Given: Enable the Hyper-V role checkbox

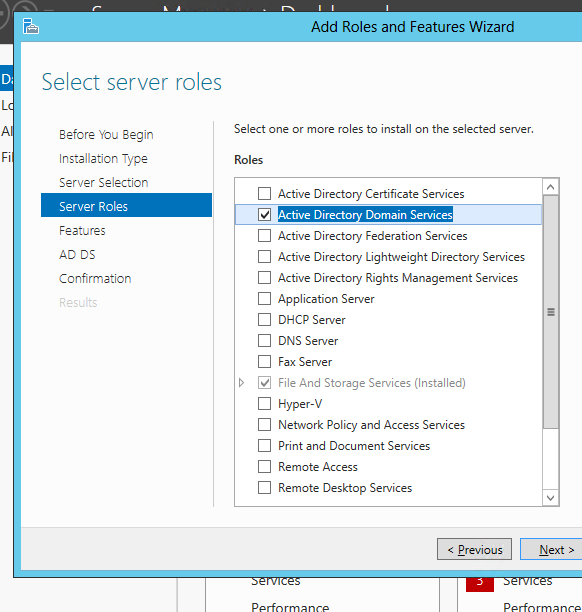Looking at the screenshot, I should point(264,404).
